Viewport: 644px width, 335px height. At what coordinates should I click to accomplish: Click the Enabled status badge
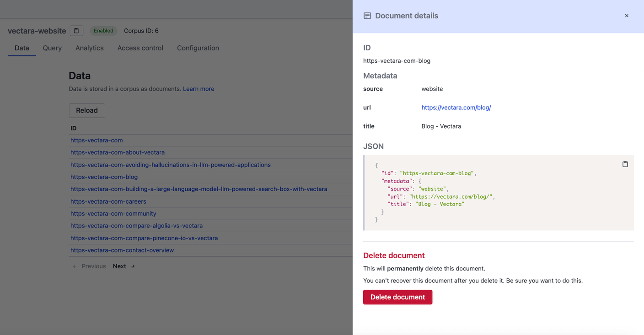(103, 31)
